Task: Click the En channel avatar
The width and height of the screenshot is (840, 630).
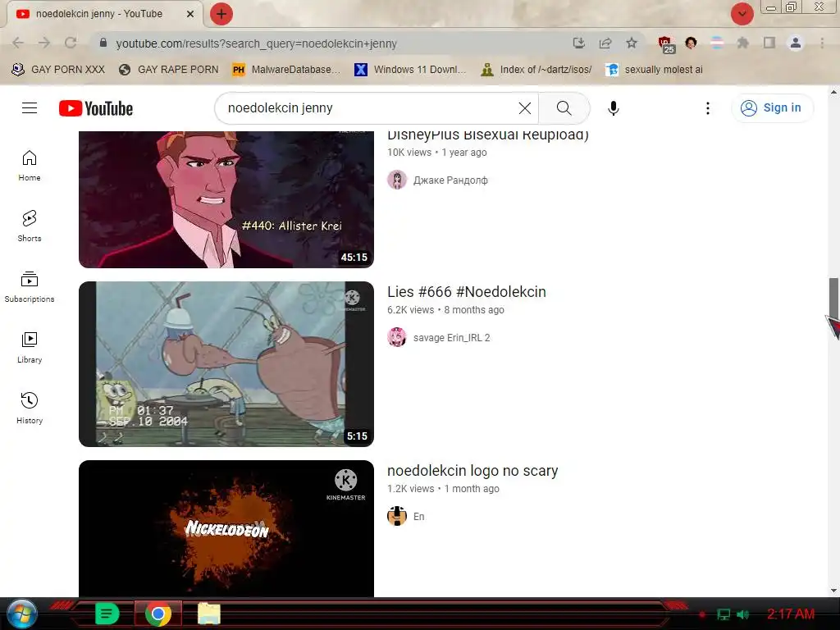Action: pyautogui.click(x=397, y=517)
